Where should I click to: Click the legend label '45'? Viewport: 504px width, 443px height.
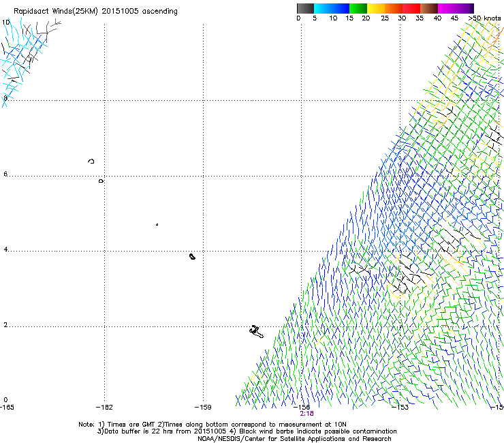click(x=454, y=18)
